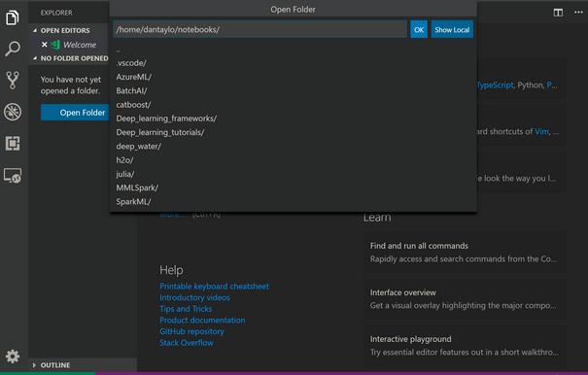588x375 pixels.
Task: Select the Deep_learning_frameworks/ folder
Action: [294, 119]
